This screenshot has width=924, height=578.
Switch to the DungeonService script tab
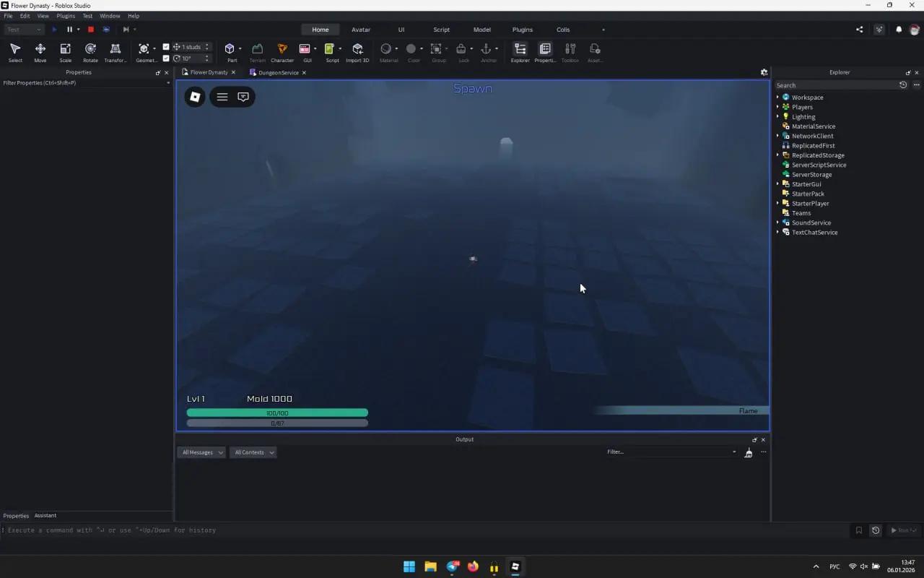[278, 72]
